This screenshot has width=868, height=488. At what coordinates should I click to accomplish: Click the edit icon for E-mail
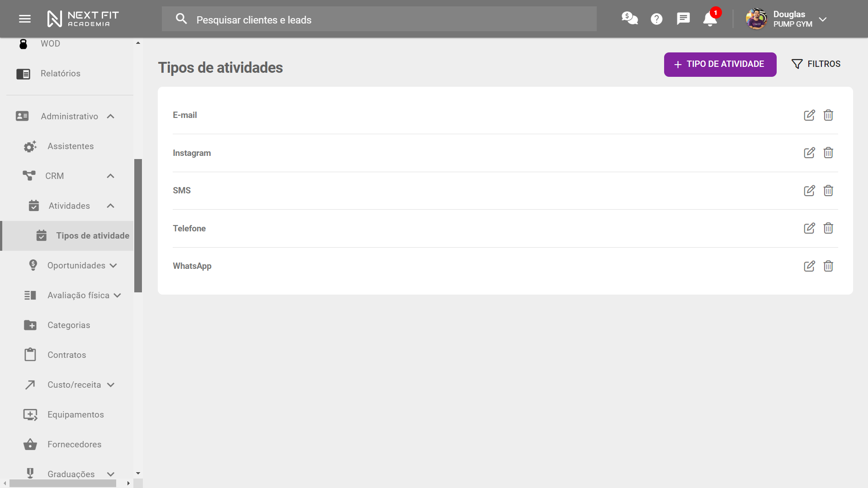809,115
